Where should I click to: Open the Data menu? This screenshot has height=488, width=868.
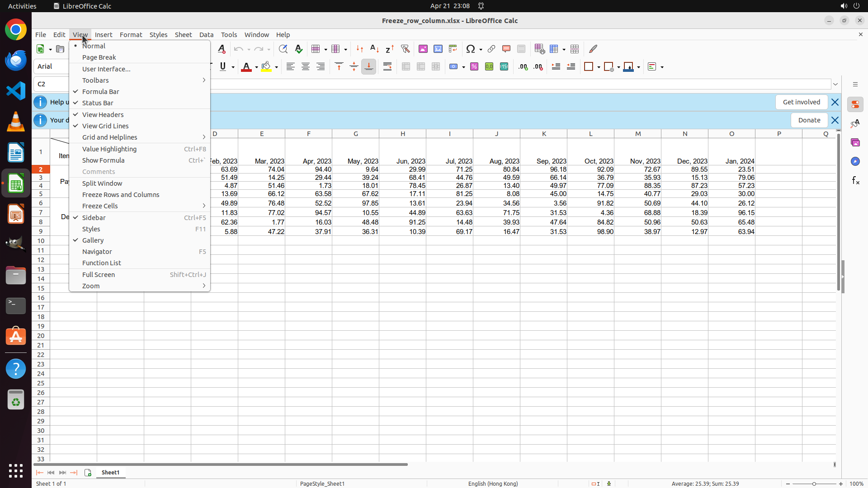click(206, 35)
